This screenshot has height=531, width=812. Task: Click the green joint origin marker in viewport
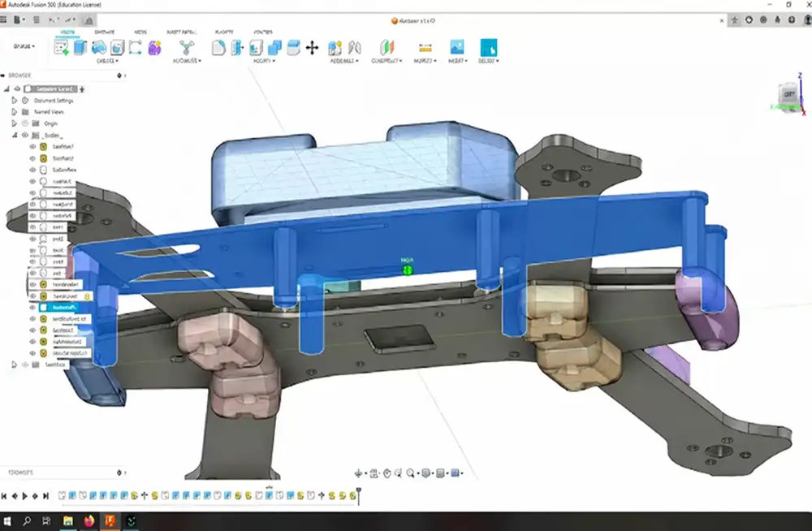tap(408, 270)
